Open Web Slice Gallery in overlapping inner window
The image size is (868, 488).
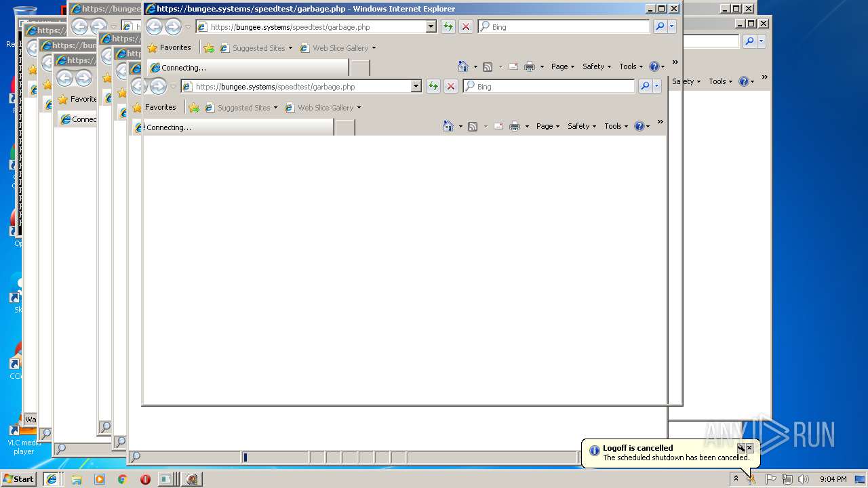tap(323, 108)
